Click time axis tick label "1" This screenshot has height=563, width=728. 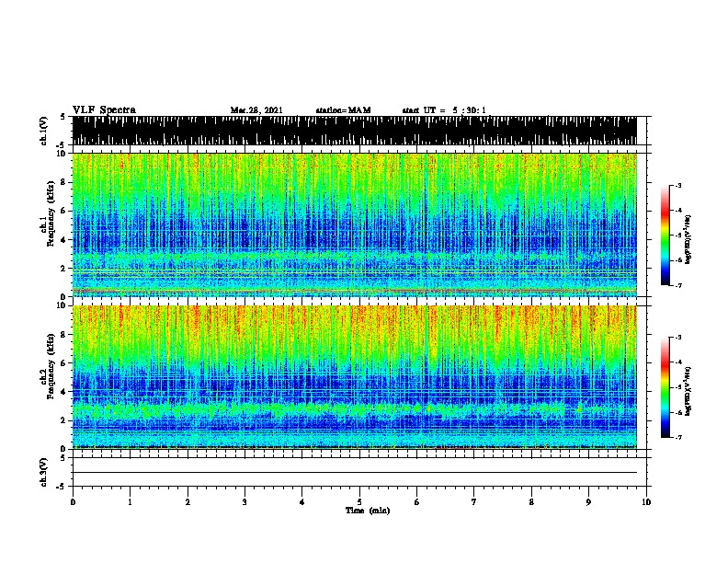pos(130,502)
